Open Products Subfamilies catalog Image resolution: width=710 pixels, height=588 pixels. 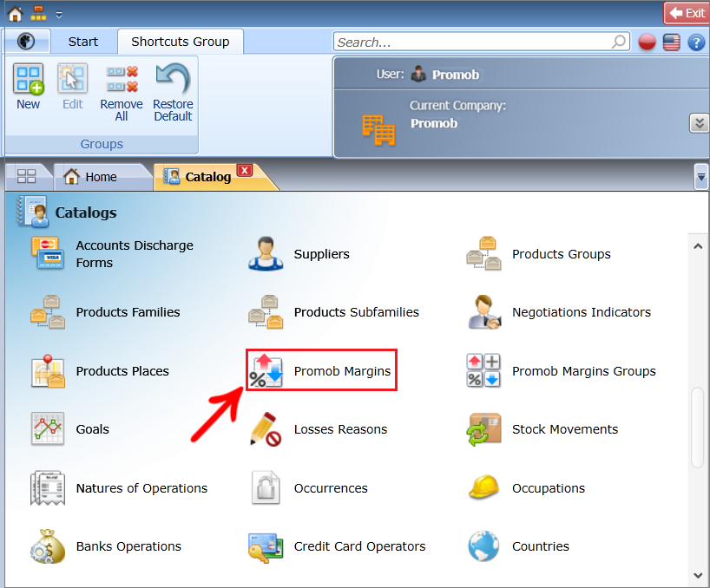click(x=333, y=312)
